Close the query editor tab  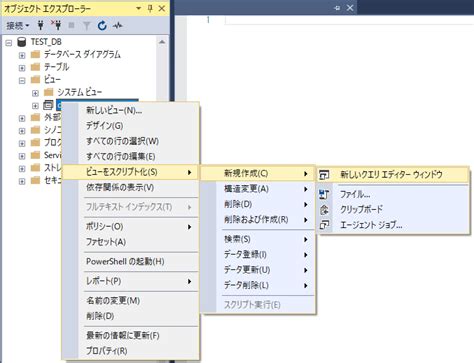pyautogui.click(x=350, y=8)
